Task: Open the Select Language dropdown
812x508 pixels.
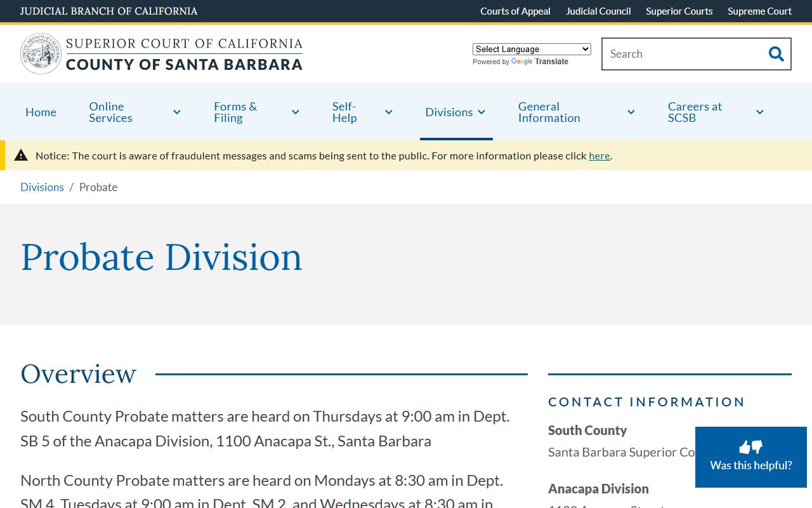Action: pyautogui.click(x=532, y=49)
